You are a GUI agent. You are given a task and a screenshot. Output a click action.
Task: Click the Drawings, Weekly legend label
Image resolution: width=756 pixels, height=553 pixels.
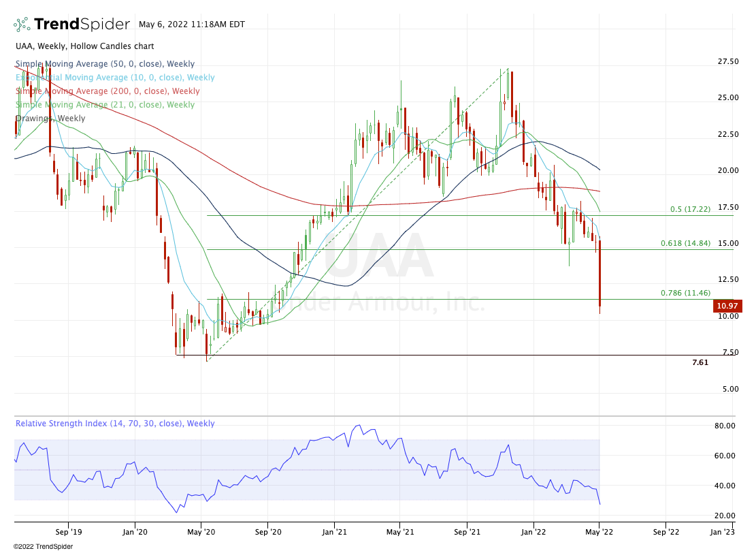(50, 118)
